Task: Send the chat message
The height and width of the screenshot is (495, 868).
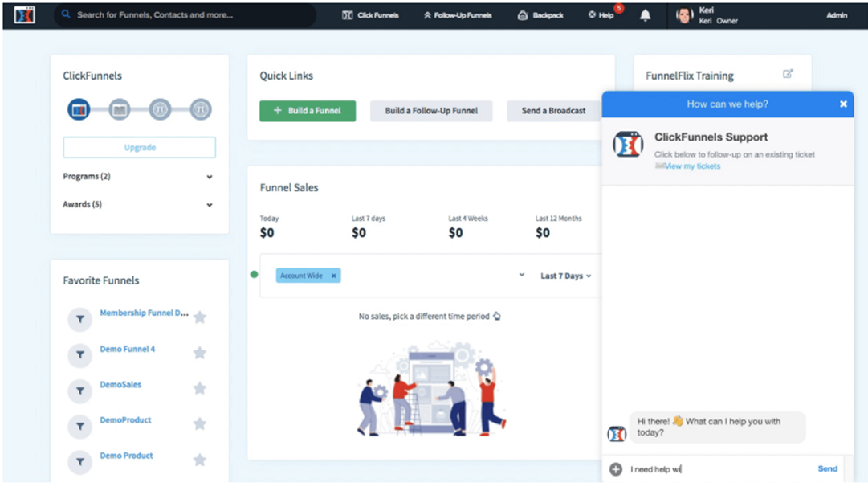Action: (828, 469)
